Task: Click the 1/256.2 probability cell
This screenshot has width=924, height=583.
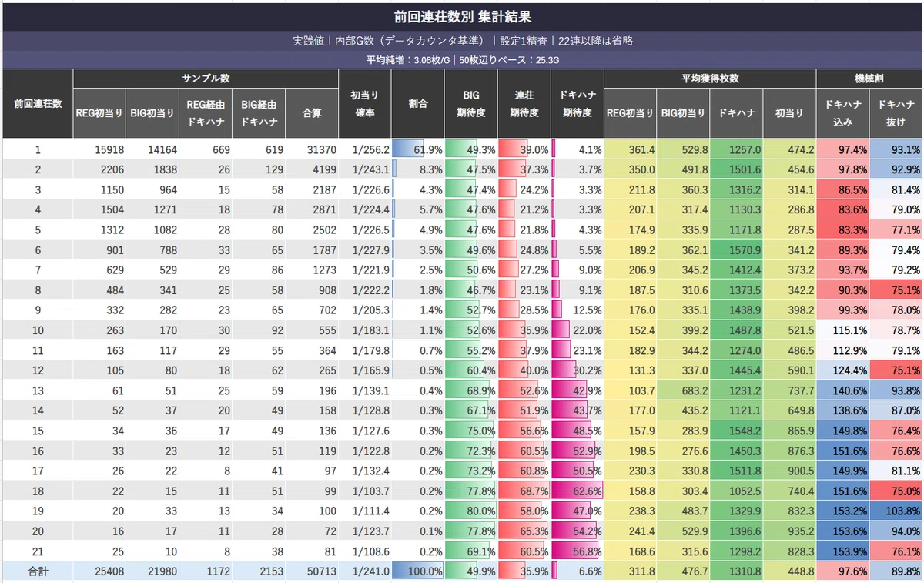Action: tap(365, 149)
